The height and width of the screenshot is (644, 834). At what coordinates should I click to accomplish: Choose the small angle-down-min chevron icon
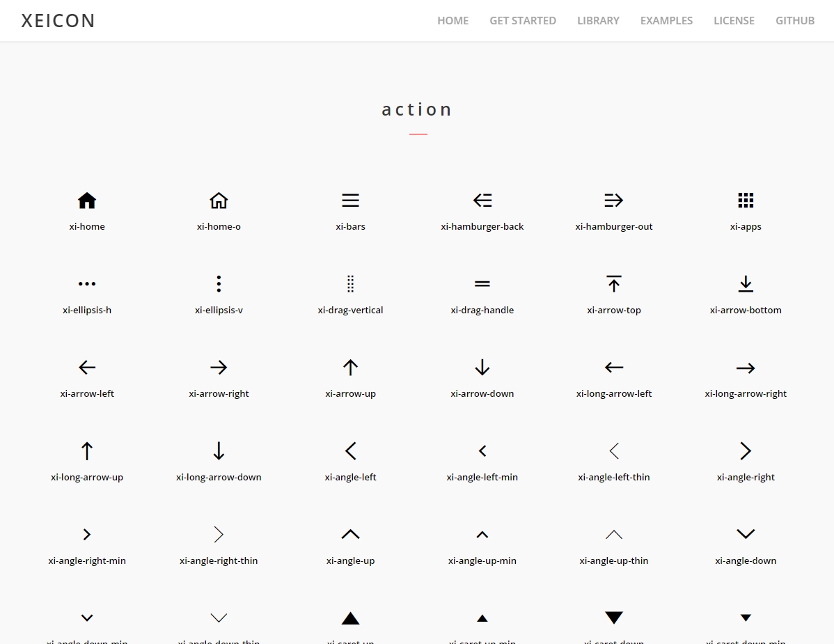pos(87,618)
